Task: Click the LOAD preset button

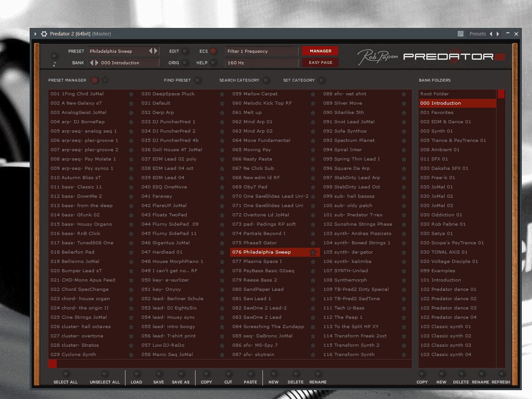Action: (137, 374)
